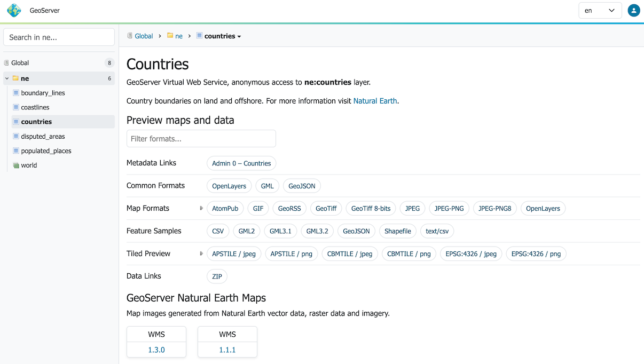644x364 pixels.
Task: Click GeoJSON in Feature Samples
Action: 356,231
